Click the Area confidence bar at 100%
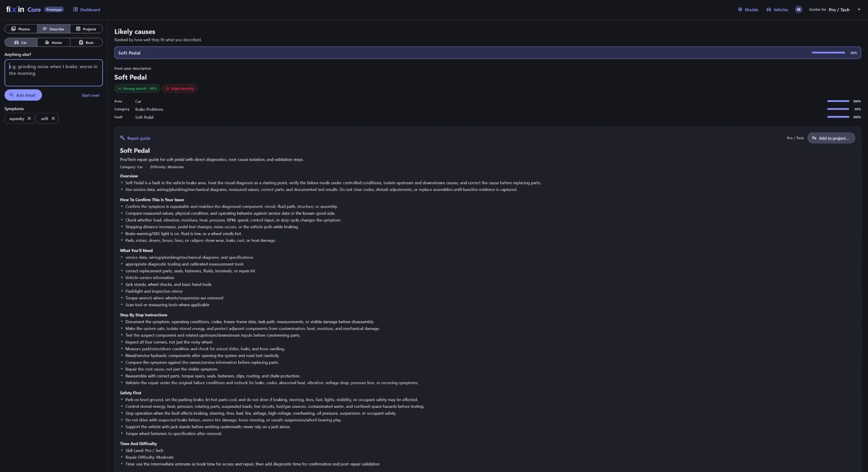 pos(838,101)
